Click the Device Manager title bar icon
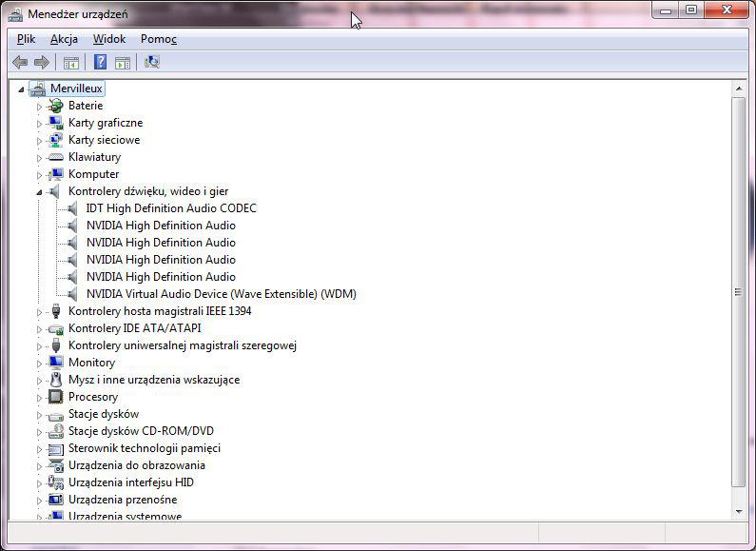Screen dimensions: 756x551 15,14
